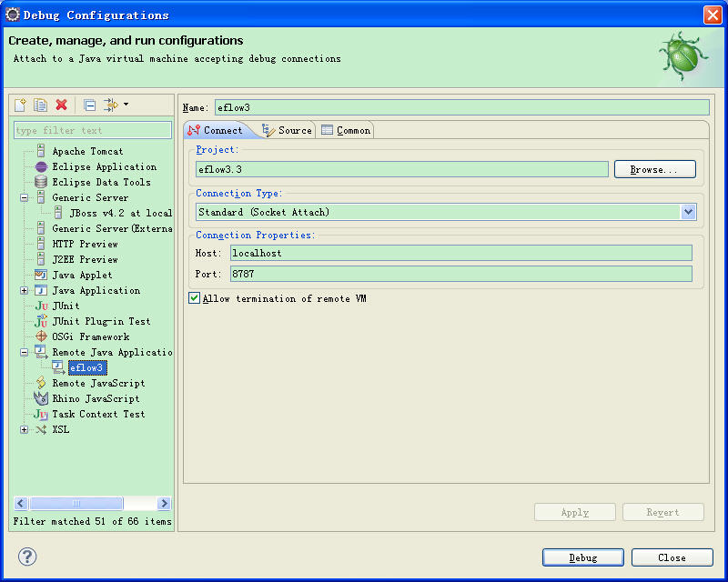This screenshot has width=728, height=582.
Task: Expand the Java Application tree node
Action: [25, 290]
